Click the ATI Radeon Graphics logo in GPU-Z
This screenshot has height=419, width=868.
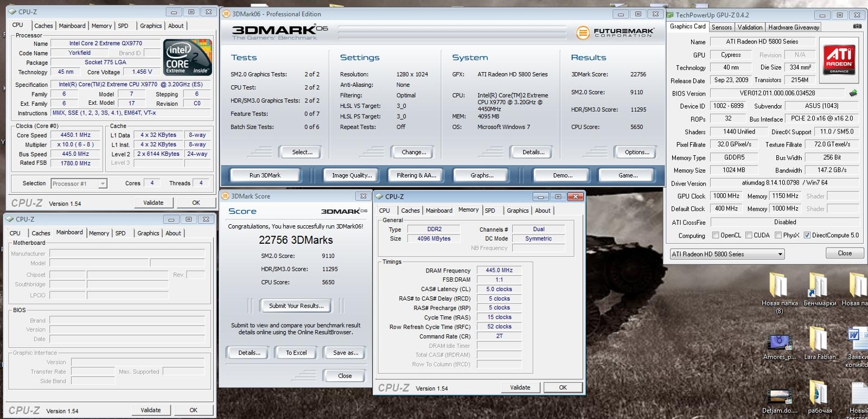[x=839, y=60]
